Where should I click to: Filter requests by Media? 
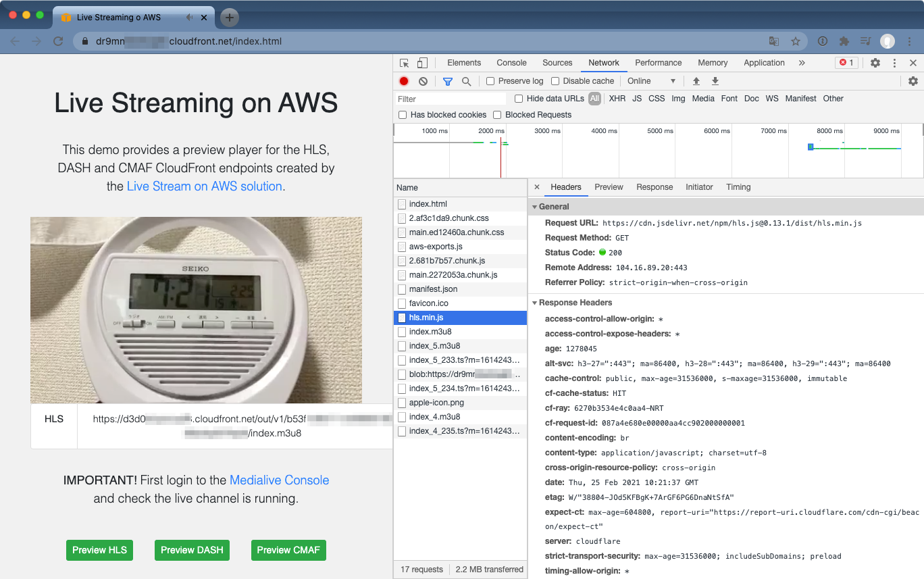(x=703, y=99)
